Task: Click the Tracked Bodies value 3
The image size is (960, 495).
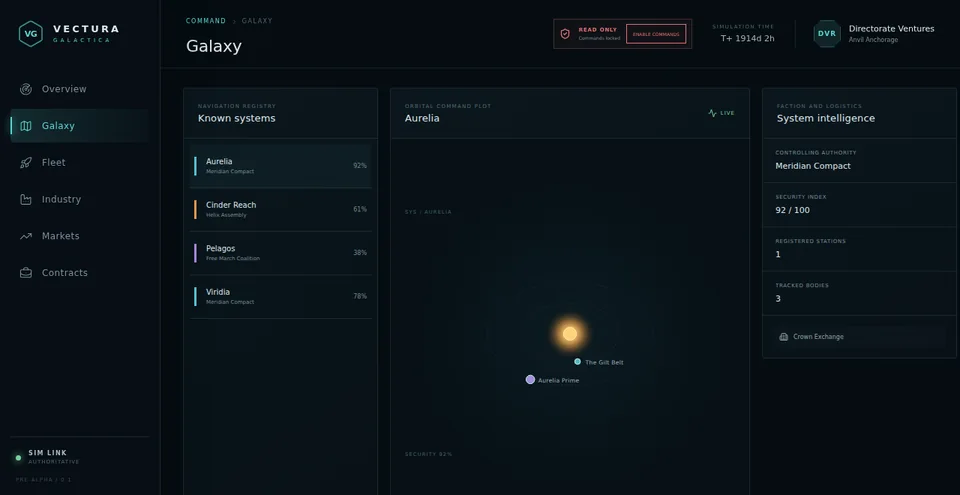Action: pos(778,299)
